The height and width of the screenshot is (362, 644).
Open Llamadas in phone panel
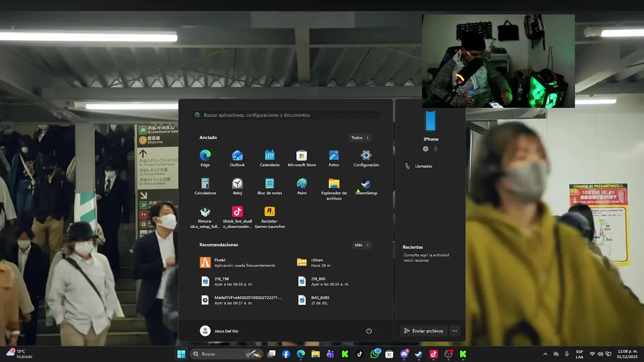coord(419,166)
